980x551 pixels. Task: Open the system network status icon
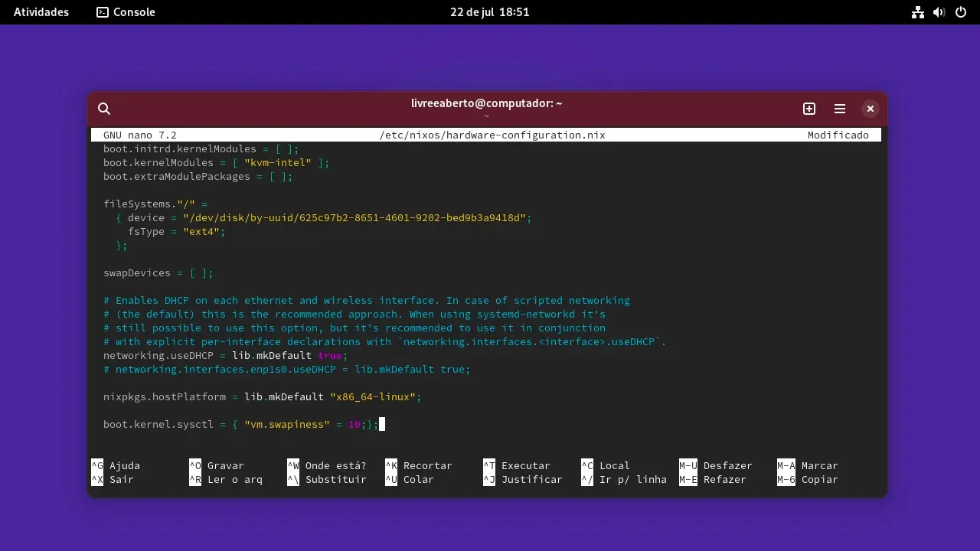(x=918, y=12)
